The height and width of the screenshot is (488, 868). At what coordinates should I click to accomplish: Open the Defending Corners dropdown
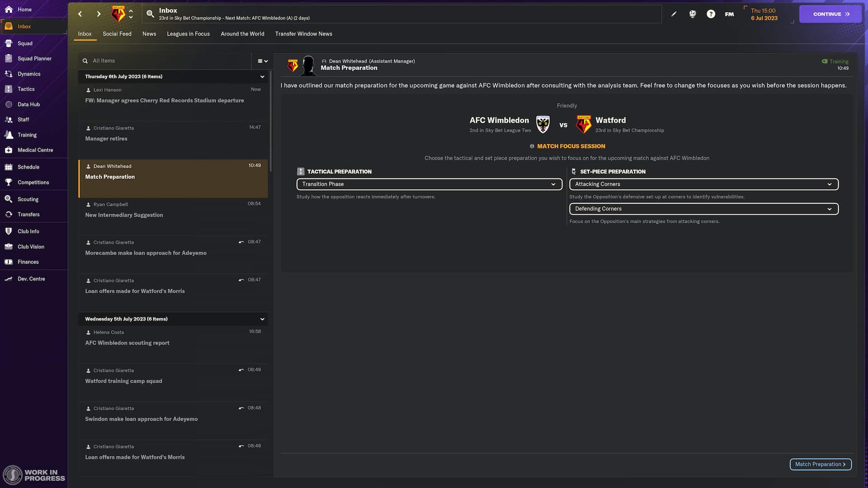(x=703, y=209)
